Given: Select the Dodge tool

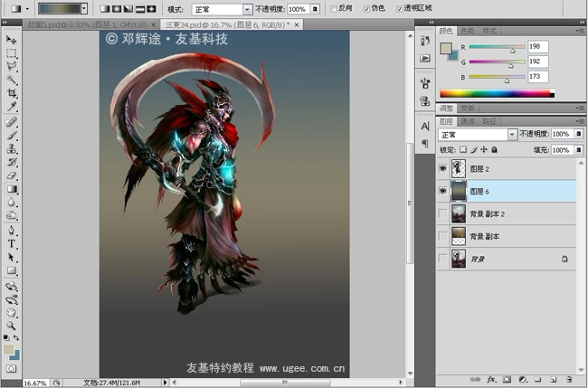Looking at the screenshot, I should (x=11, y=215).
